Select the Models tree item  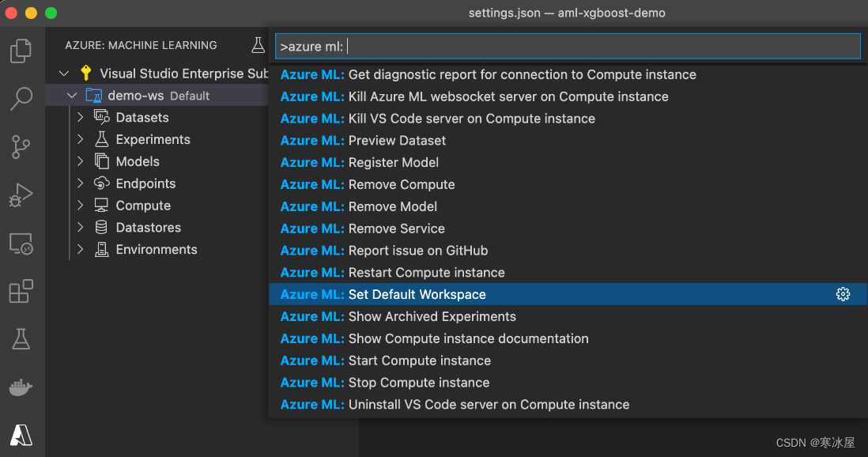coord(138,161)
